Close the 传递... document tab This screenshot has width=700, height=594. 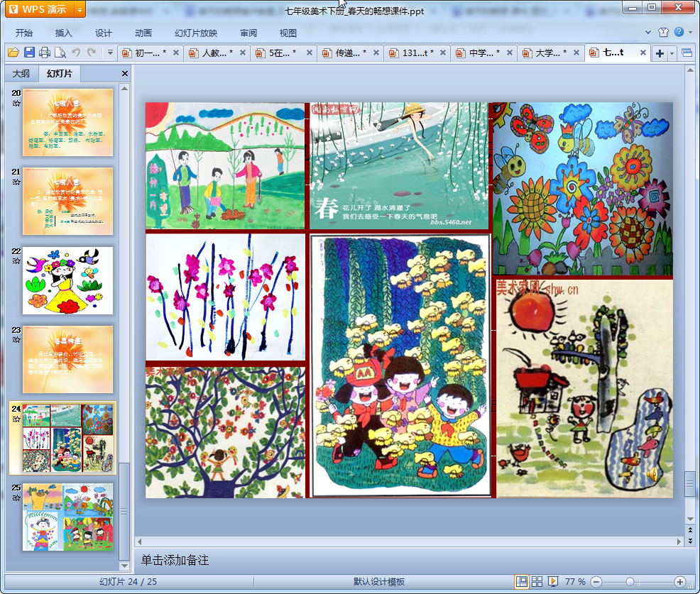click(x=376, y=53)
